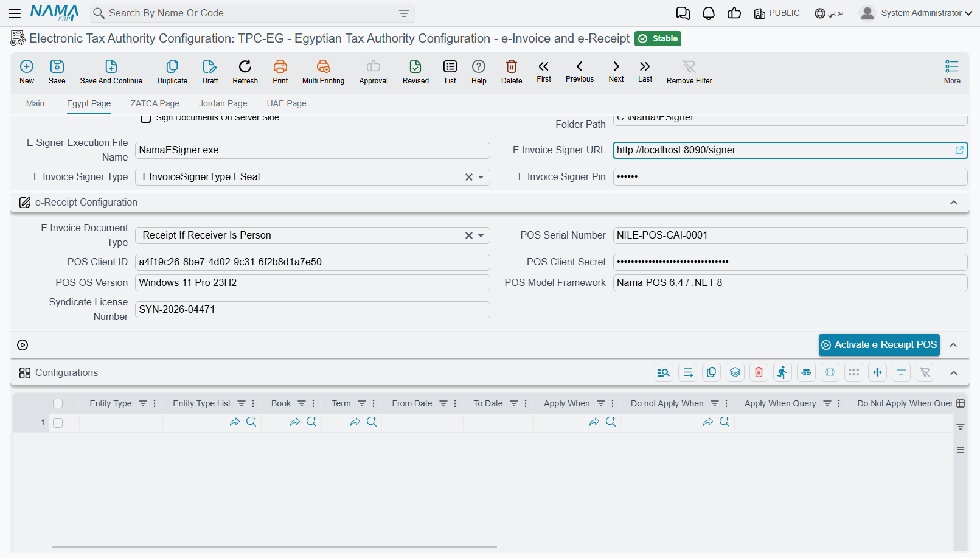Image resolution: width=980 pixels, height=558 pixels.
Task: Switch to the ZATCA Page tab
Action: [155, 103]
